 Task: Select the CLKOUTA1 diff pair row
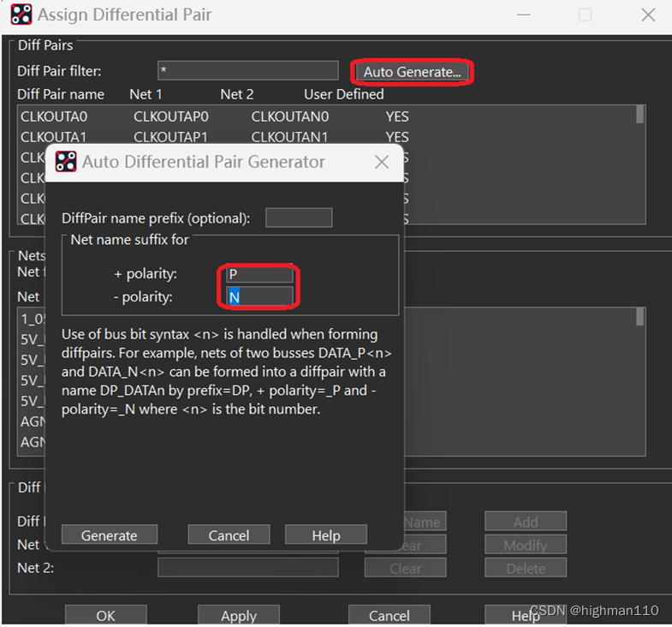click(x=214, y=137)
